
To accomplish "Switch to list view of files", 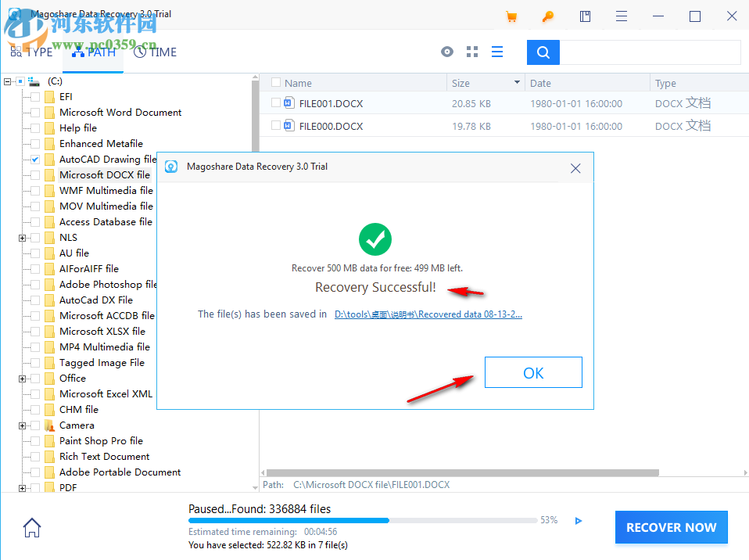I will [x=496, y=52].
